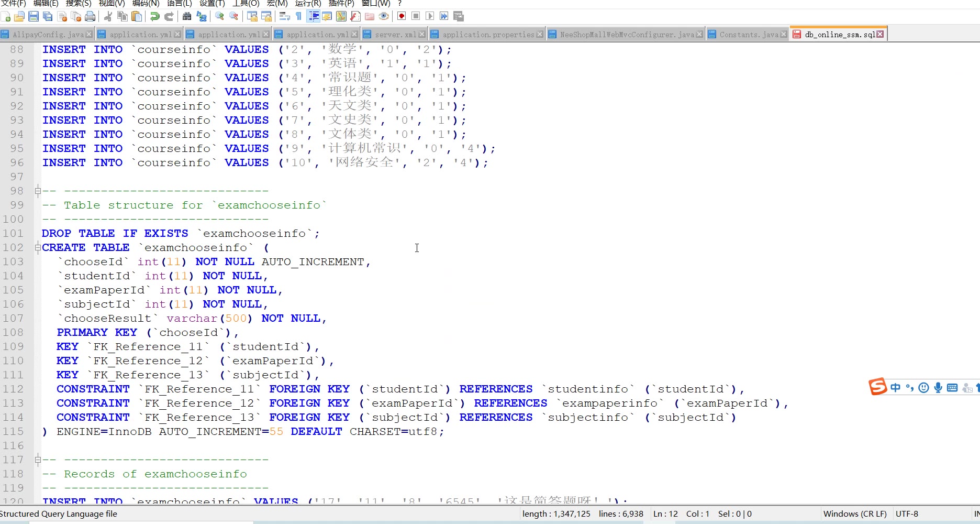
Task: Copy selection toolbar icon
Action: (x=122, y=16)
